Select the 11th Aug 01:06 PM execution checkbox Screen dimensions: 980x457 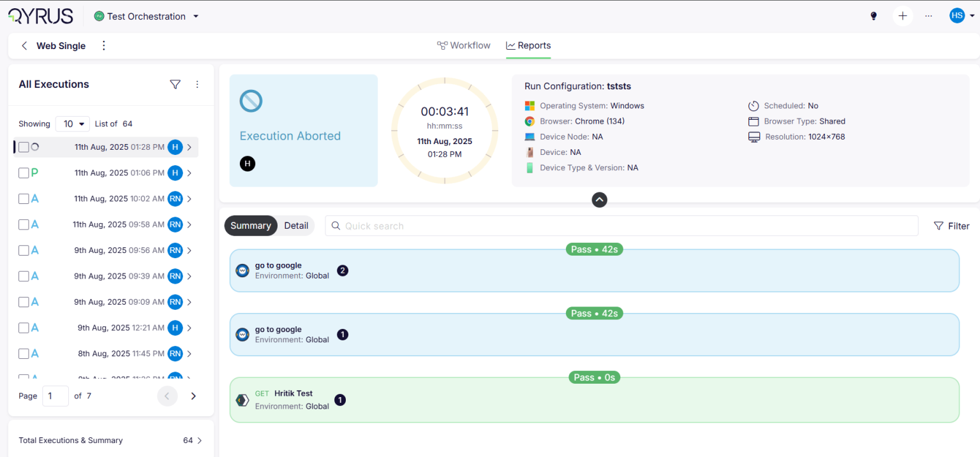pos(24,173)
